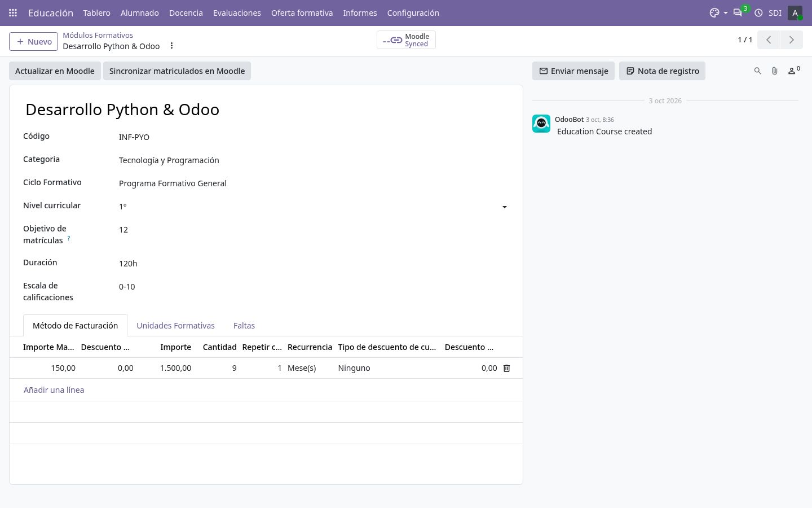
Task: Click Nota de registro button
Action: 662,71
